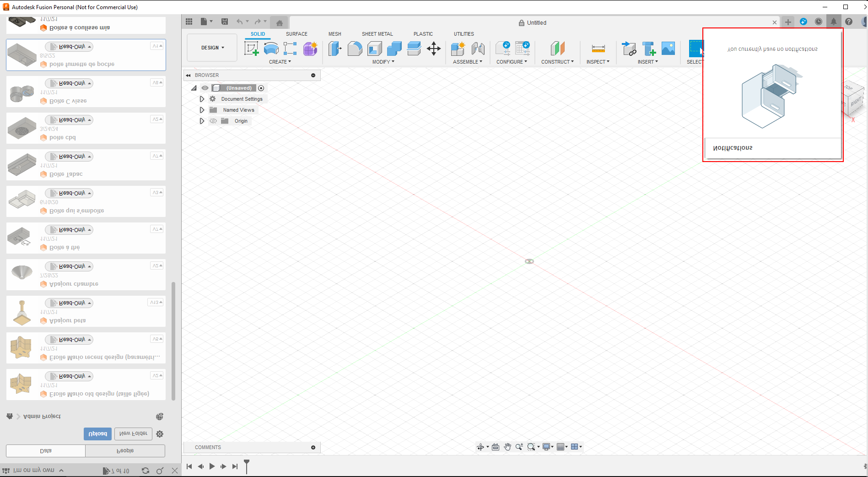Create a new component via Assemble icon

457,48
